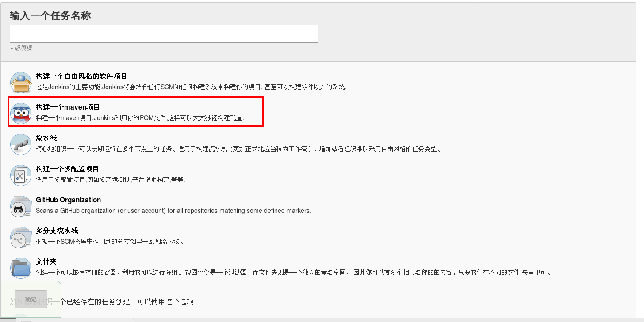
Task: Click the freestyle project description text
Action: (x=191, y=87)
